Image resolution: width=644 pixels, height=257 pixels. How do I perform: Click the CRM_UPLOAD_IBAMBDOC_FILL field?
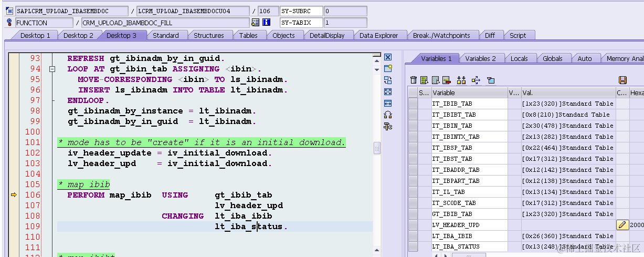click(x=165, y=23)
